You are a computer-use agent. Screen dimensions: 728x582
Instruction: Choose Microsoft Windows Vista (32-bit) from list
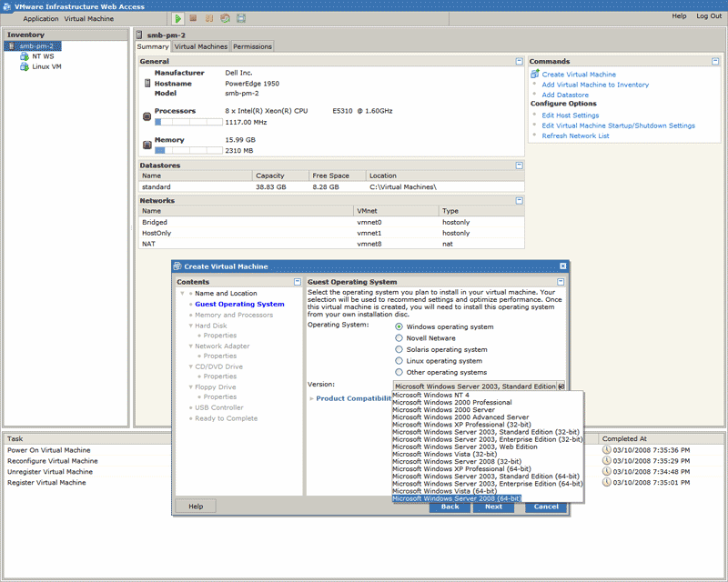pos(444,454)
